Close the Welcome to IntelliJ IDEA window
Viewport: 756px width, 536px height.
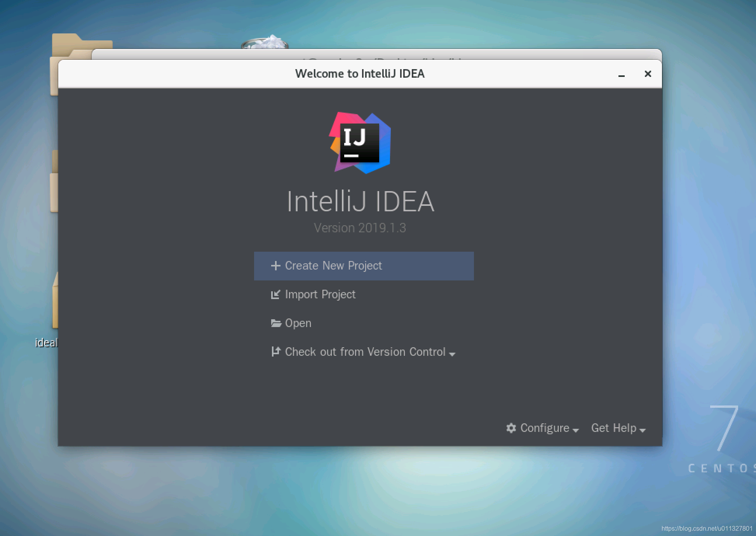[648, 74]
